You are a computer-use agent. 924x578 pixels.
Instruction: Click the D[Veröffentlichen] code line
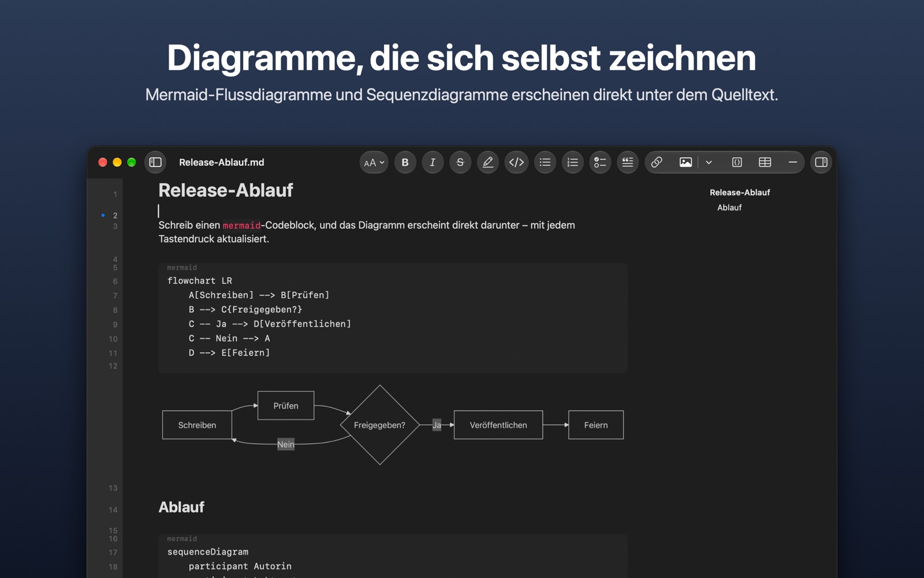[270, 324]
